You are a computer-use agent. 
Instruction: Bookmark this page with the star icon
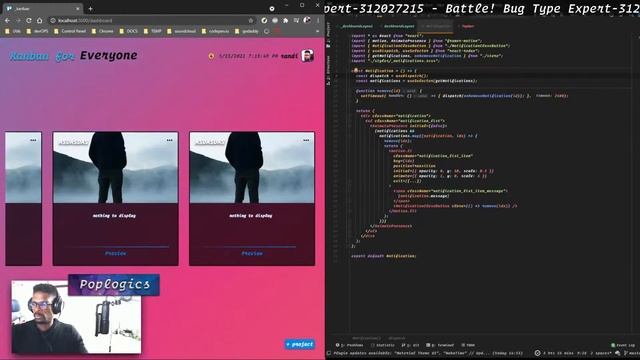tap(251, 20)
